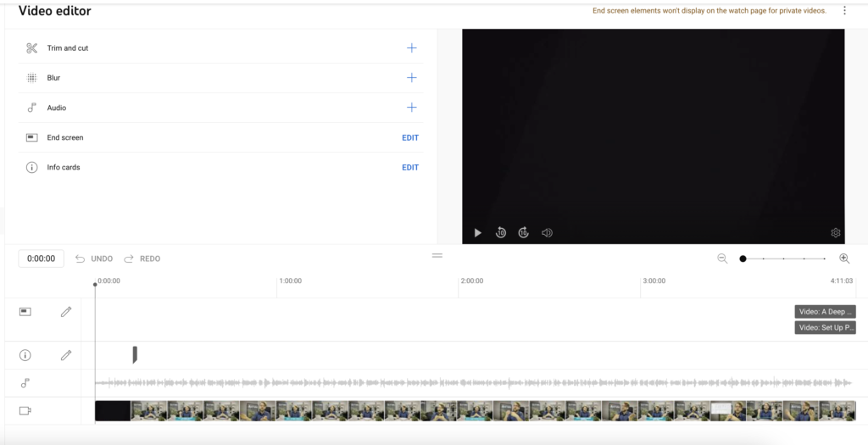Add a Blur effect with plus
Image resolution: width=868 pixels, height=445 pixels.
pyautogui.click(x=411, y=78)
